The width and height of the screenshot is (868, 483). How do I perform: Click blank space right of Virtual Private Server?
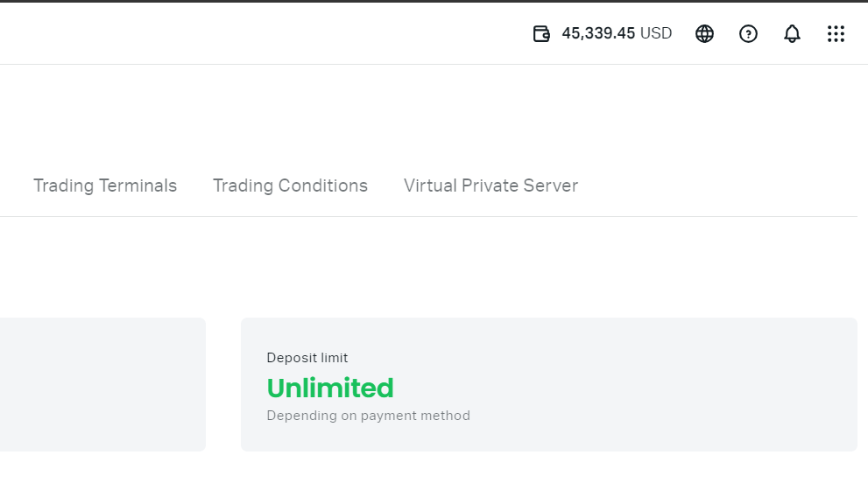point(718,185)
